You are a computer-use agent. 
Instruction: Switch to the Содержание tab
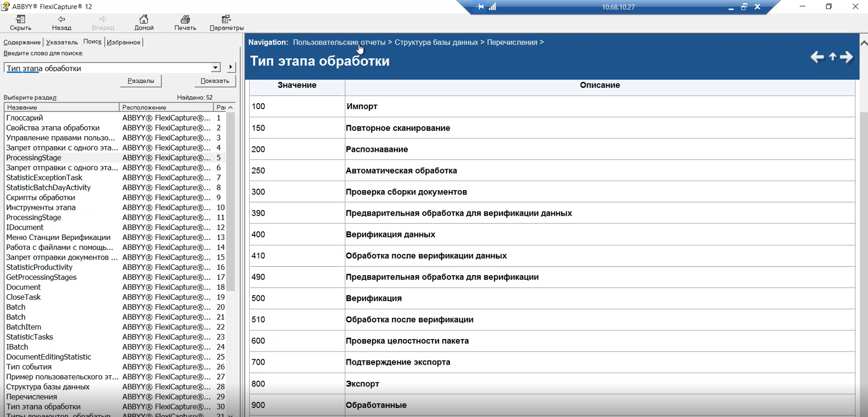(x=22, y=42)
